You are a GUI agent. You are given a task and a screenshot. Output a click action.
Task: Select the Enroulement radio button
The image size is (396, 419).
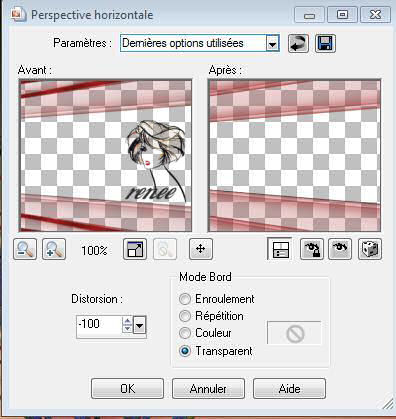point(185,299)
